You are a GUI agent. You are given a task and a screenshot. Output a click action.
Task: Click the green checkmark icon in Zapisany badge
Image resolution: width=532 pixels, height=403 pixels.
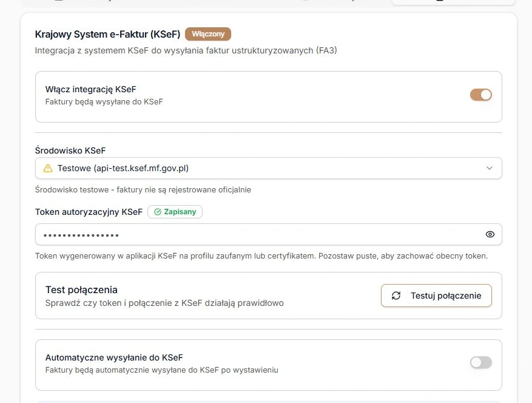[158, 212]
